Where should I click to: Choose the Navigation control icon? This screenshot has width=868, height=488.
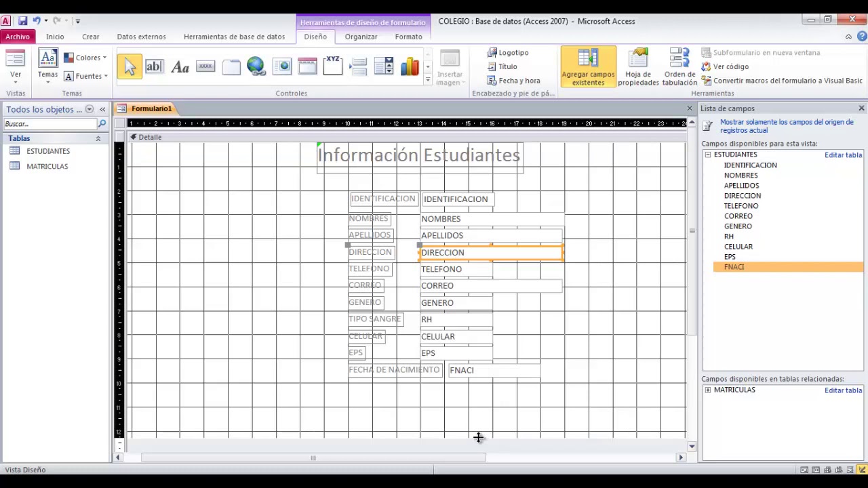(x=307, y=66)
